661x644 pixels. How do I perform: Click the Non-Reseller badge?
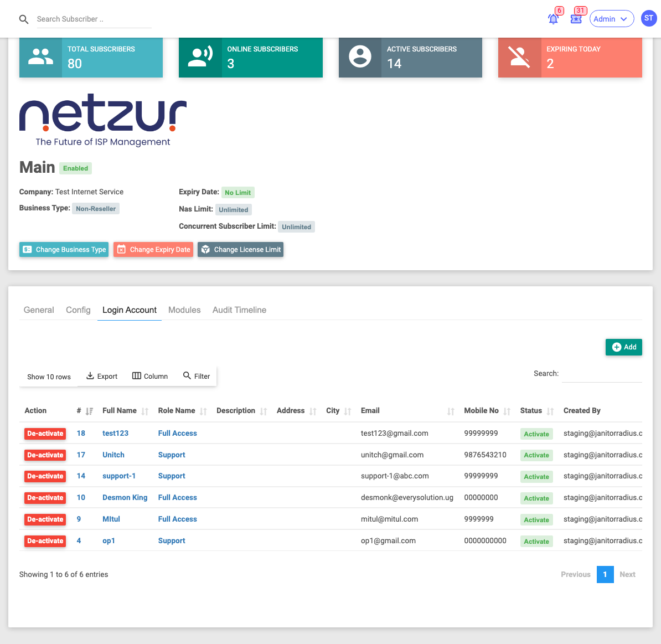tap(96, 209)
